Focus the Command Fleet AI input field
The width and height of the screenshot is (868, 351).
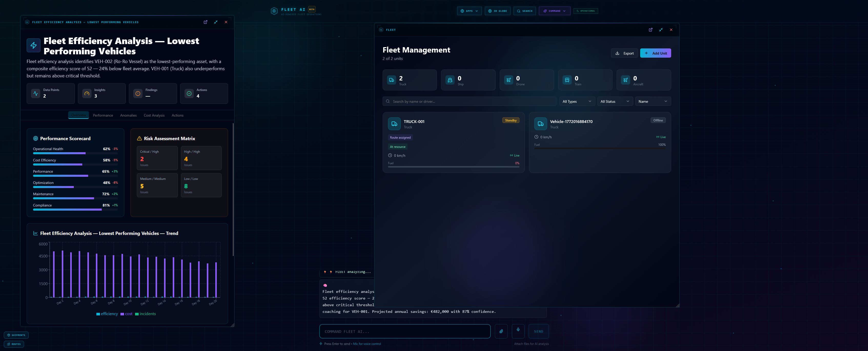404,331
